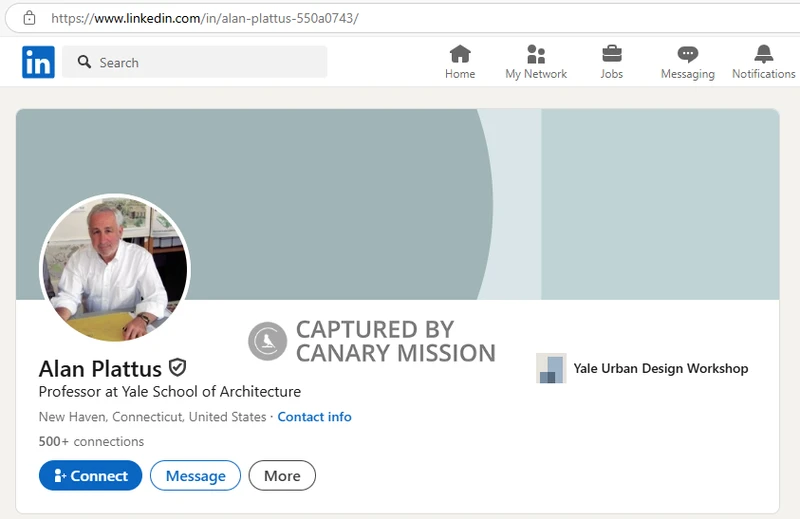
Task: Click Yale Urban Design Workshop logo
Action: click(551, 368)
